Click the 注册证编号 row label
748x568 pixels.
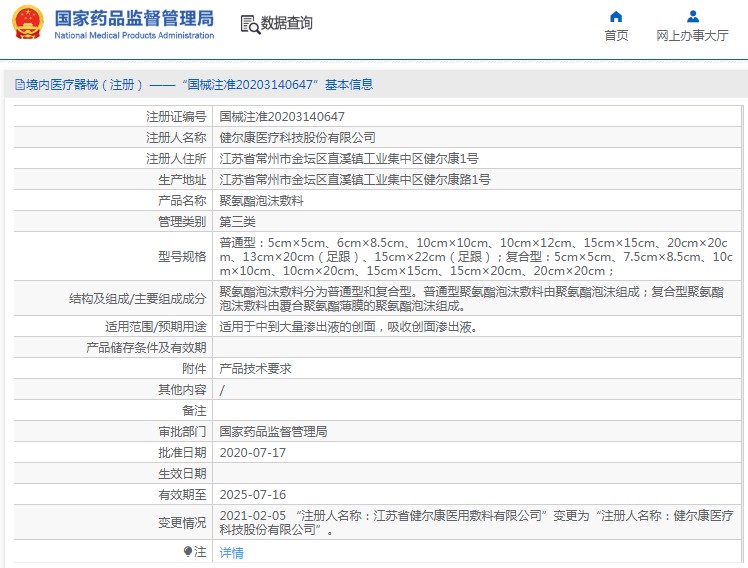[x=176, y=117]
